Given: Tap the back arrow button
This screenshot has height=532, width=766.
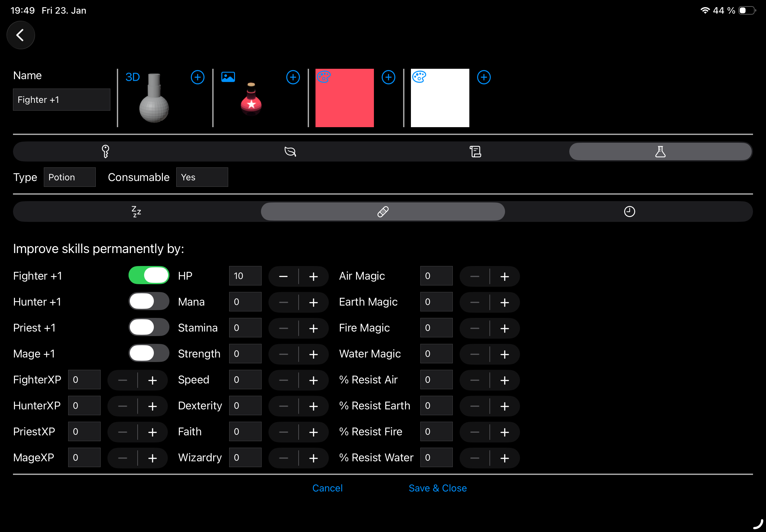Looking at the screenshot, I should [20, 35].
